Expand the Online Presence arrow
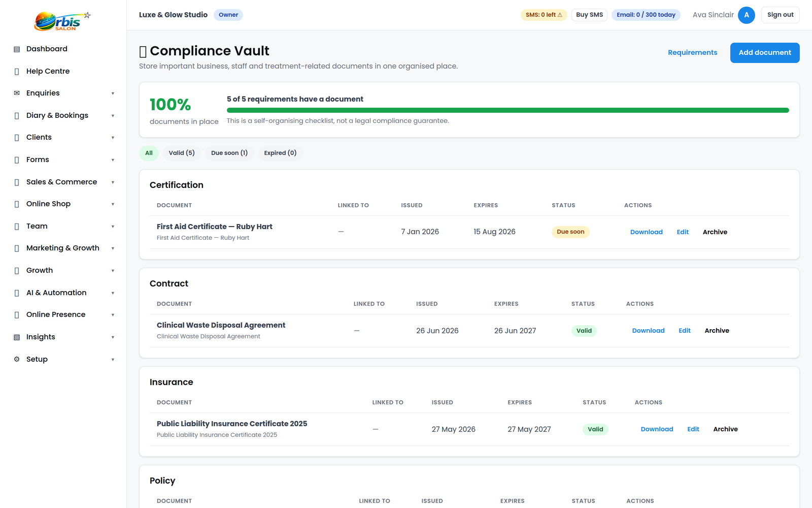 click(113, 315)
